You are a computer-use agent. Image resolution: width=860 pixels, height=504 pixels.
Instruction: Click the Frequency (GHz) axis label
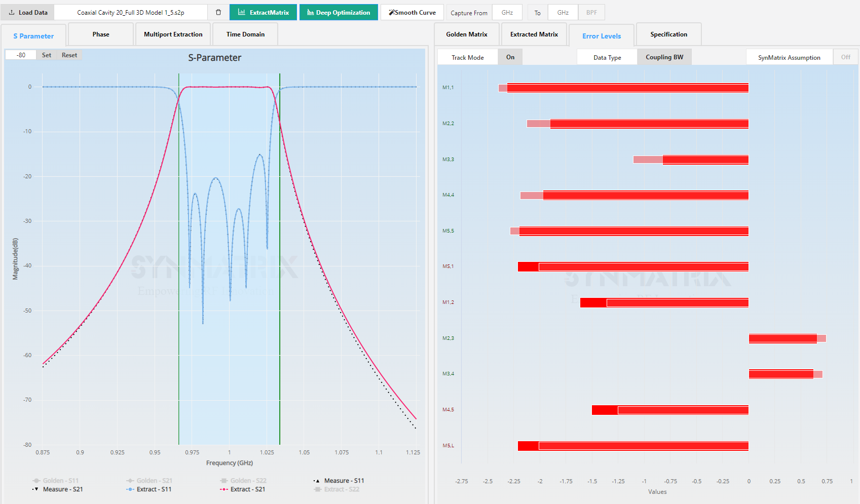pos(230,463)
